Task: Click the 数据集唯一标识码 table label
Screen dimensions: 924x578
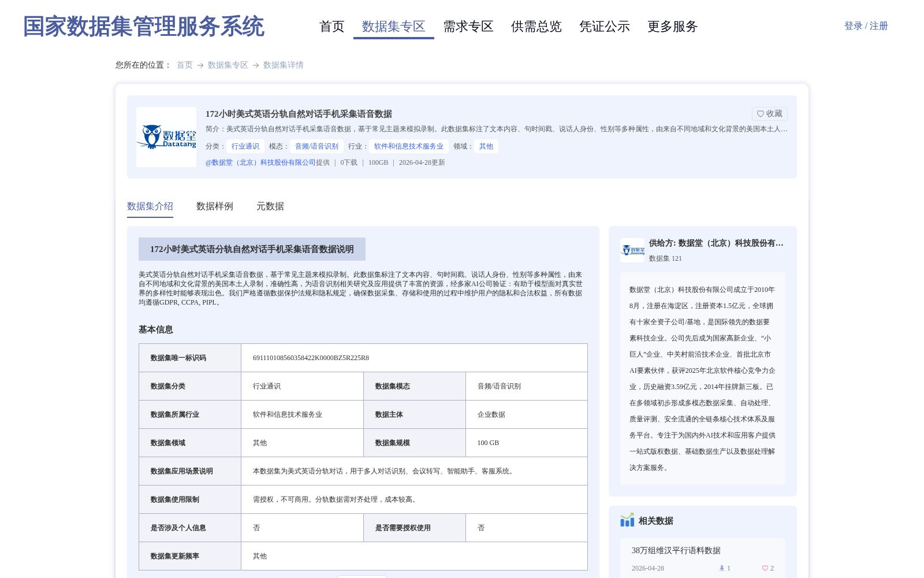Action: tap(178, 358)
